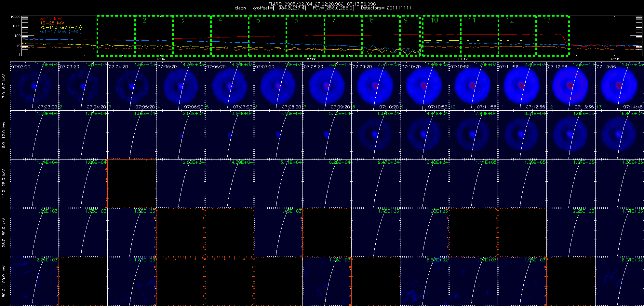
Task: Open the 3-6 keV image for interval 4
Action: coord(181,86)
